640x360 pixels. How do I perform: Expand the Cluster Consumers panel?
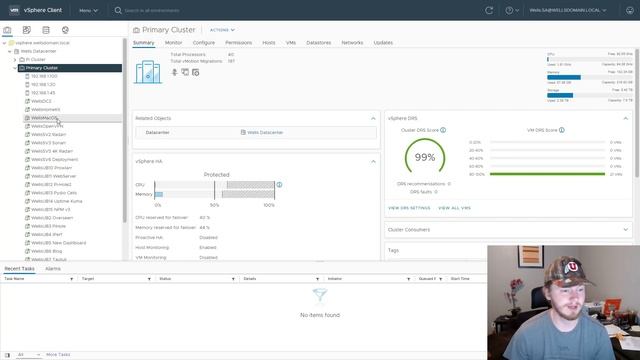coord(625,230)
